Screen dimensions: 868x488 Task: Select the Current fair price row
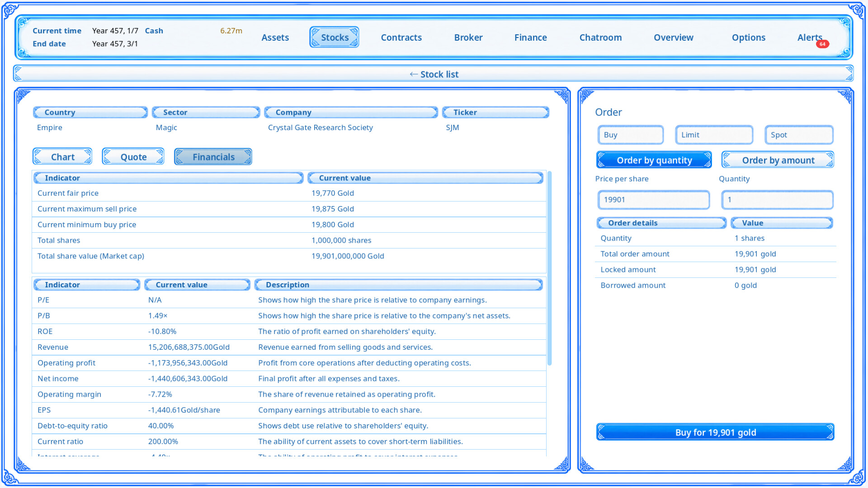pyautogui.click(x=289, y=193)
